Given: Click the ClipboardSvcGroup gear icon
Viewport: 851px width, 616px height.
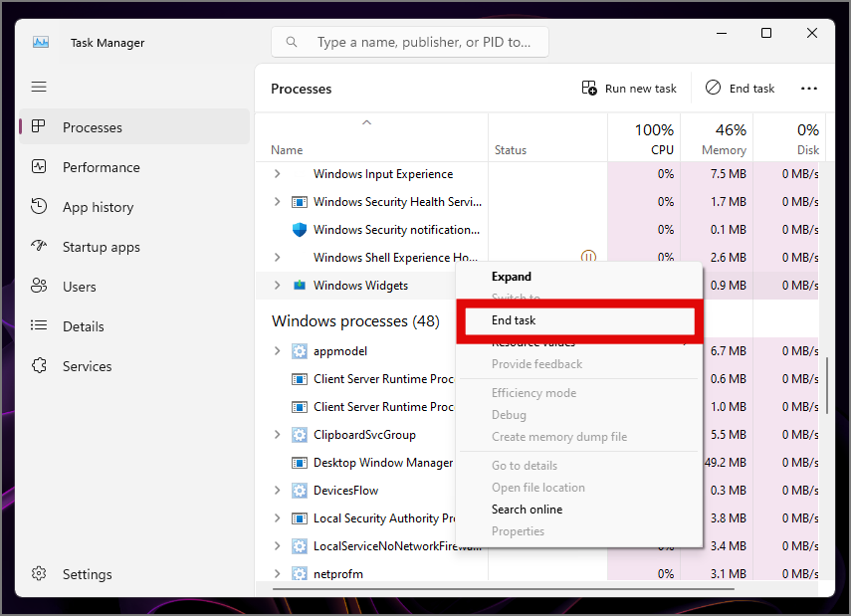Looking at the screenshot, I should click(300, 435).
